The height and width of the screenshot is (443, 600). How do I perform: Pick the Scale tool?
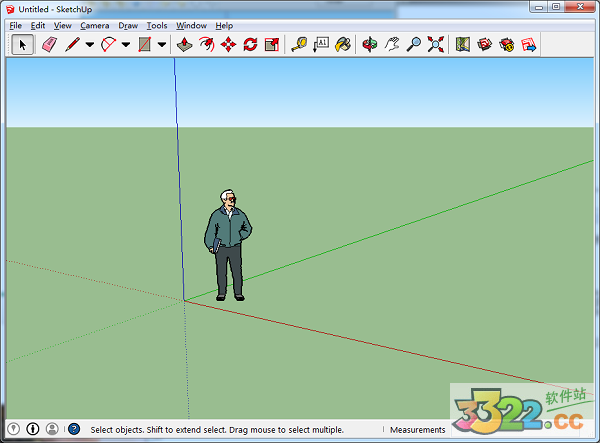(x=272, y=45)
